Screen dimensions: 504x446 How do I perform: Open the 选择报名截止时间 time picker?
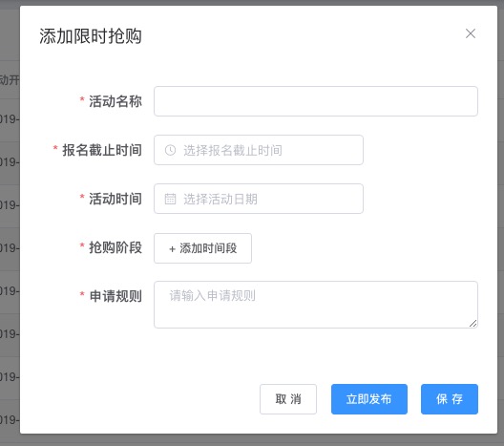[259, 150]
